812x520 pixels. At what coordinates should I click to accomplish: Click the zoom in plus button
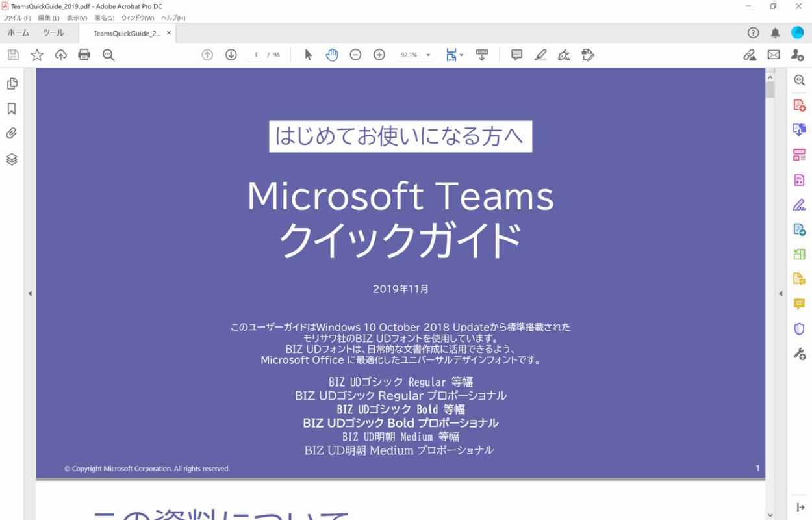tap(379, 55)
